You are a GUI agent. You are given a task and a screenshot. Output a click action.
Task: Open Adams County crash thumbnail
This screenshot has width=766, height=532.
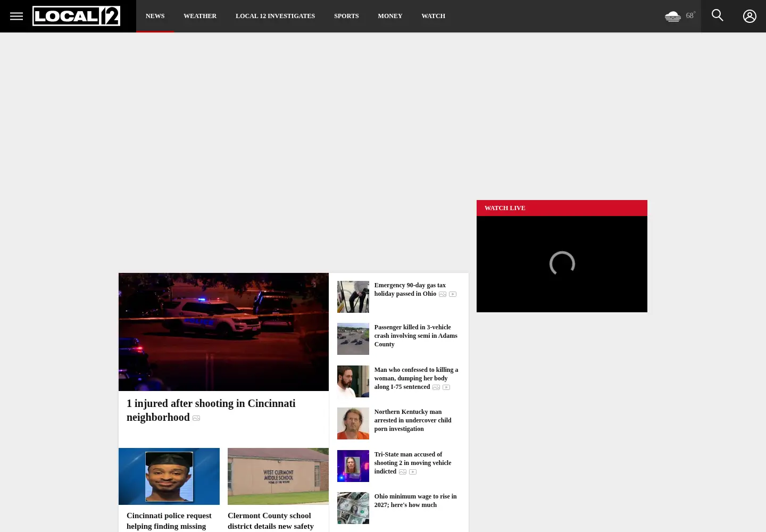[x=353, y=339]
